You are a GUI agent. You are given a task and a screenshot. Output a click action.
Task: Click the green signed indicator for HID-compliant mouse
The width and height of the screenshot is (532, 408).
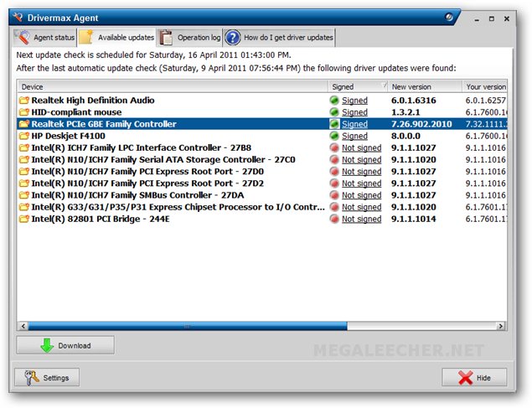tap(334, 112)
